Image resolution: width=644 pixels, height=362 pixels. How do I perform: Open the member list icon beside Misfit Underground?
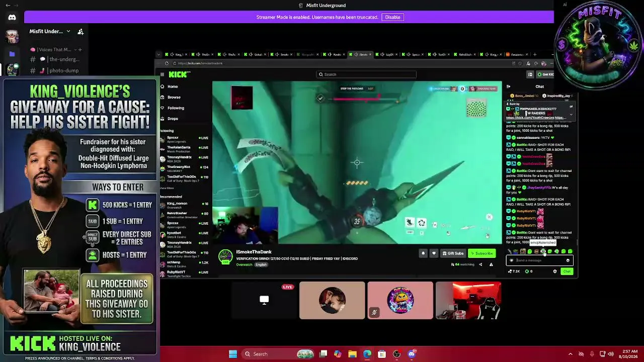[x=80, y=31]
